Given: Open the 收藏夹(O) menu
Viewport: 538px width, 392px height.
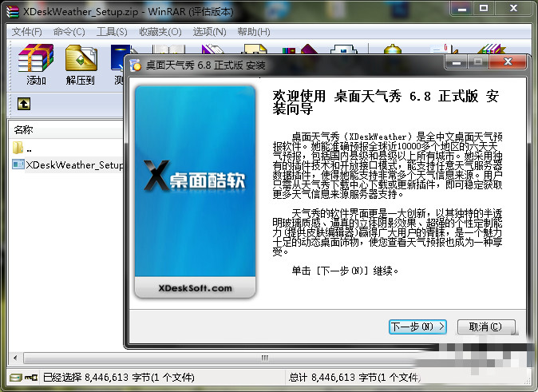Looking at the screenshot, I should click(x=160, y=32).
